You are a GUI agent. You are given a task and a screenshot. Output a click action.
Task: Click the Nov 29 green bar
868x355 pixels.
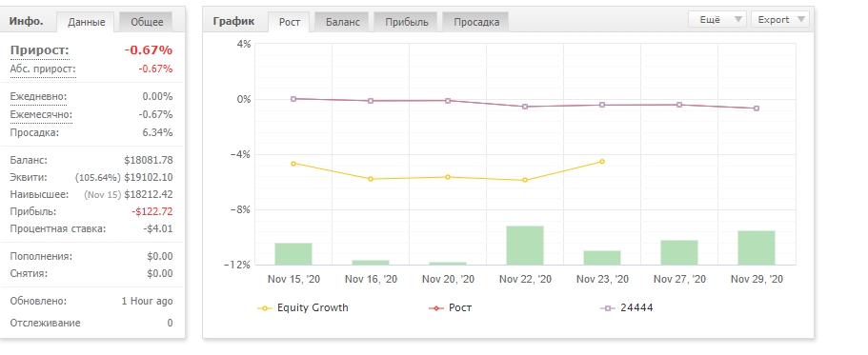(x=757, y=247)
